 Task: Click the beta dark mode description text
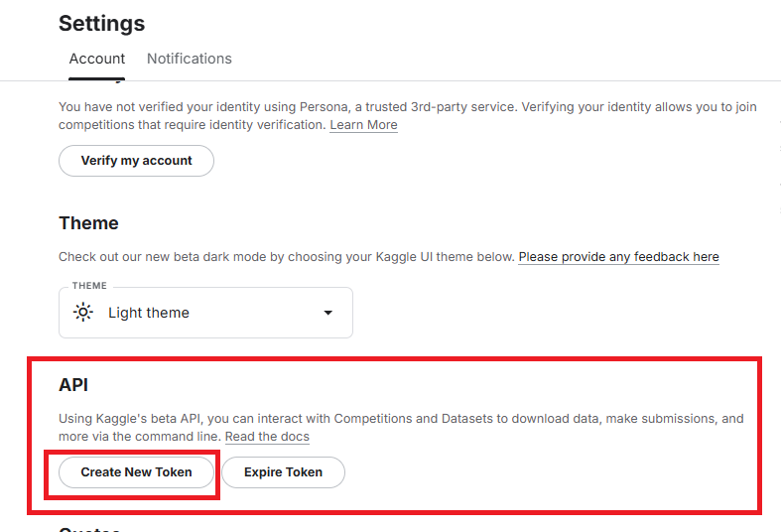click(286, 257)
